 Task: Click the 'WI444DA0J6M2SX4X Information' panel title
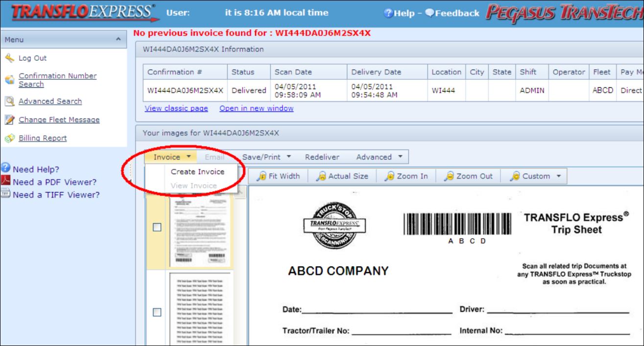tap(203, 49)
